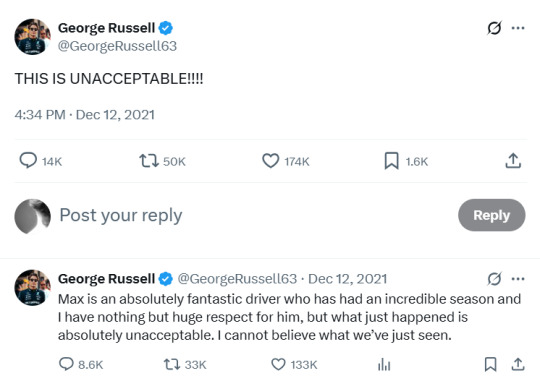Screen dimensions: 540x381
Task: Click the Post your reply field
Action: tap(255, 215)
